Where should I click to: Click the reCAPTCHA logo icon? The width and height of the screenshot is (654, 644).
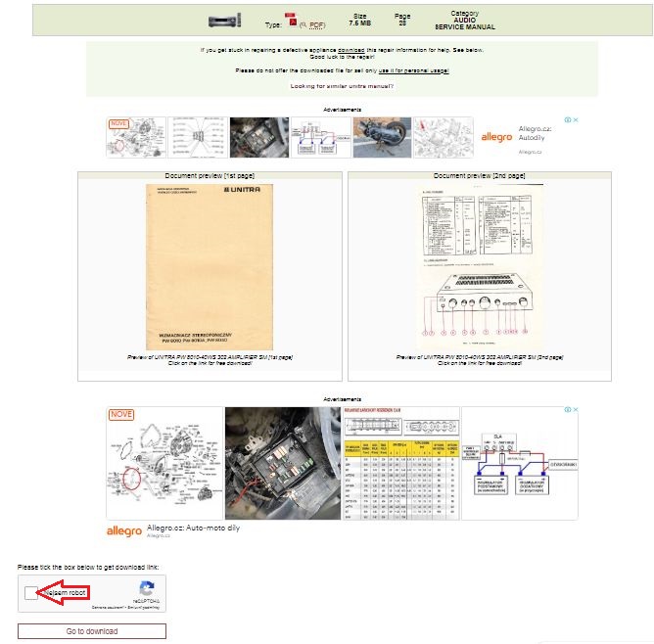(147, 590)
